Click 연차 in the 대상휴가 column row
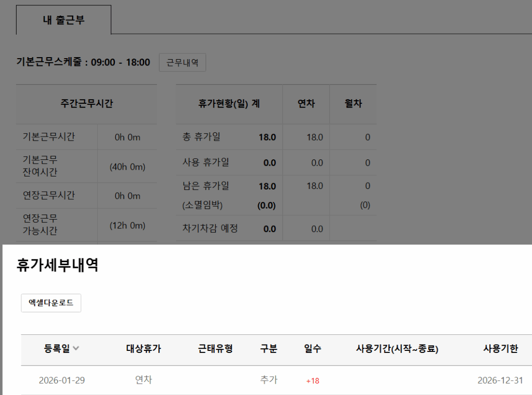532x395 pixels. pos(143,380)
